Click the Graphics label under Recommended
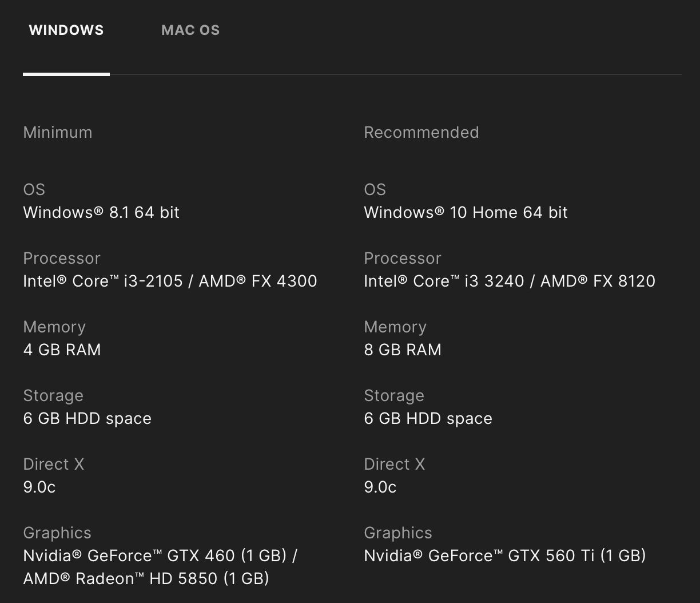 398,533
